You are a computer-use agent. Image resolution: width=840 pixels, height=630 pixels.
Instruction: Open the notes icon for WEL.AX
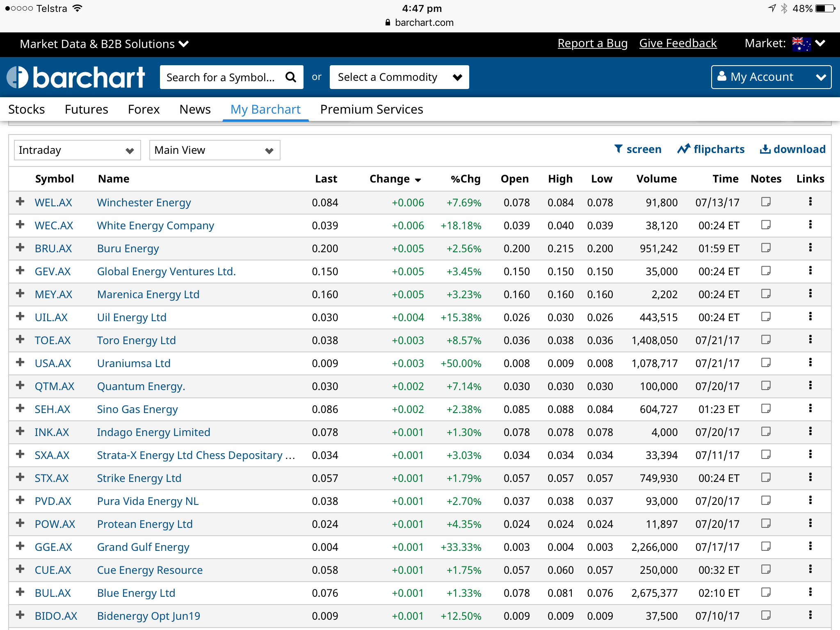[x=766, y=202]
